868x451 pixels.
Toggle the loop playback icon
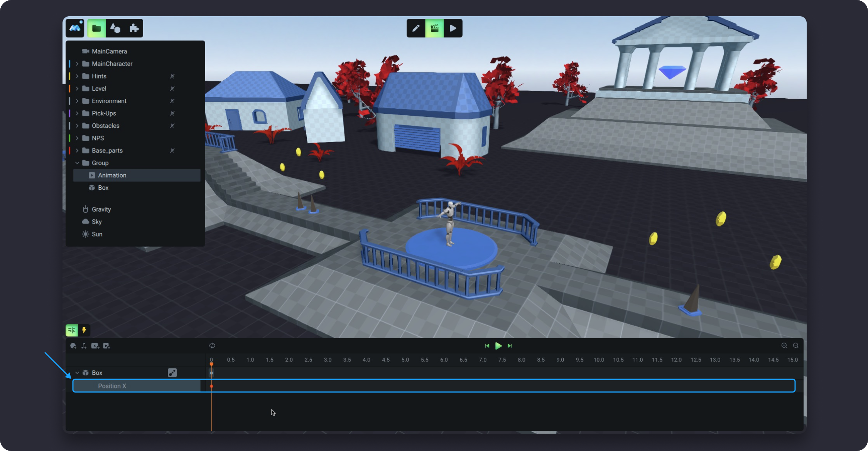coord(212,346)
